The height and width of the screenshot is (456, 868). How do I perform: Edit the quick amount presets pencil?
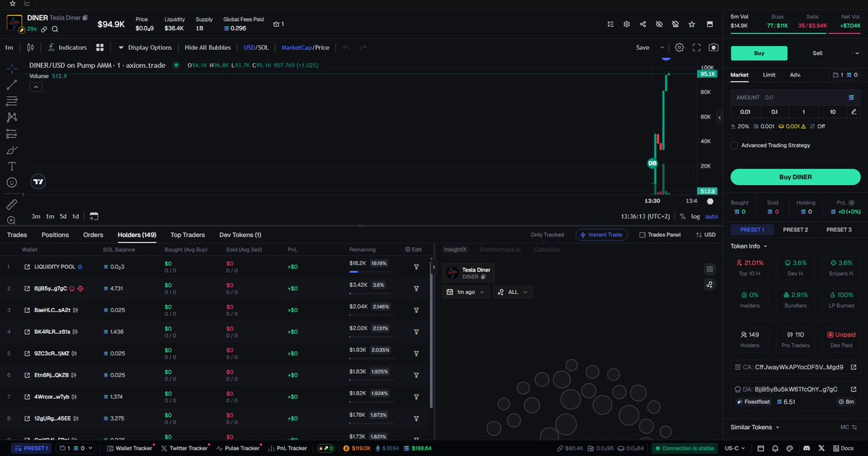pos(854,112)
